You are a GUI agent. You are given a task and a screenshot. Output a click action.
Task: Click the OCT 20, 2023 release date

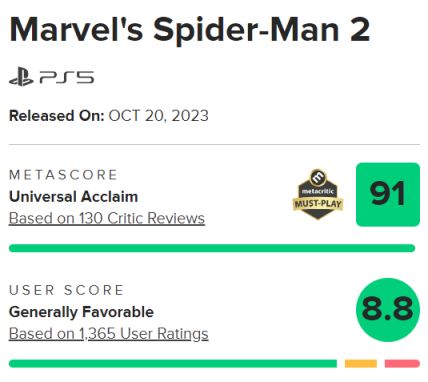tap(158, 116)
